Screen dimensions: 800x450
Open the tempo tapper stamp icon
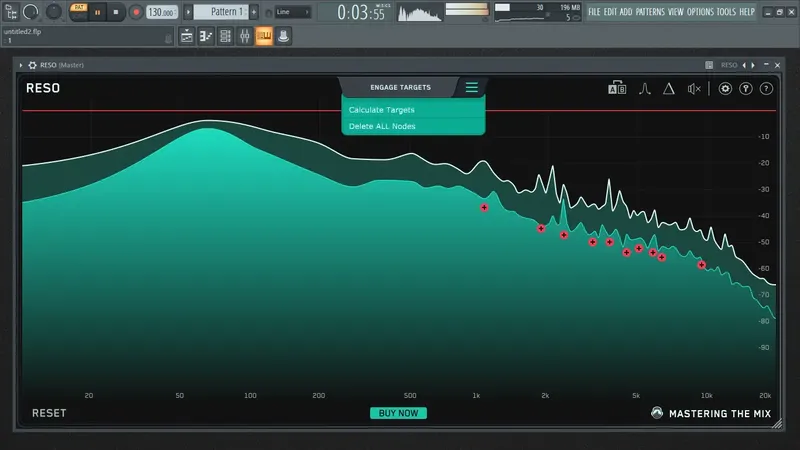click(283, 36)
